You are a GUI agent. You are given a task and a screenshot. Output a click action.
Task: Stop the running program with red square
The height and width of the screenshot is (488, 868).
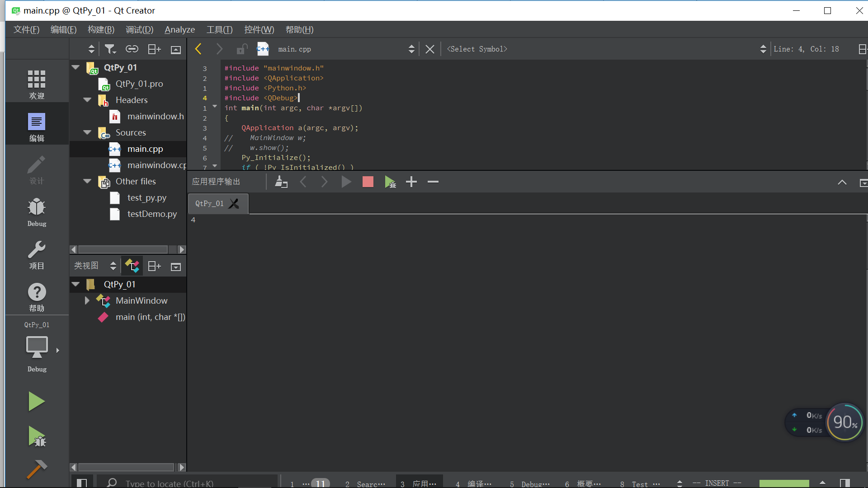368,182
